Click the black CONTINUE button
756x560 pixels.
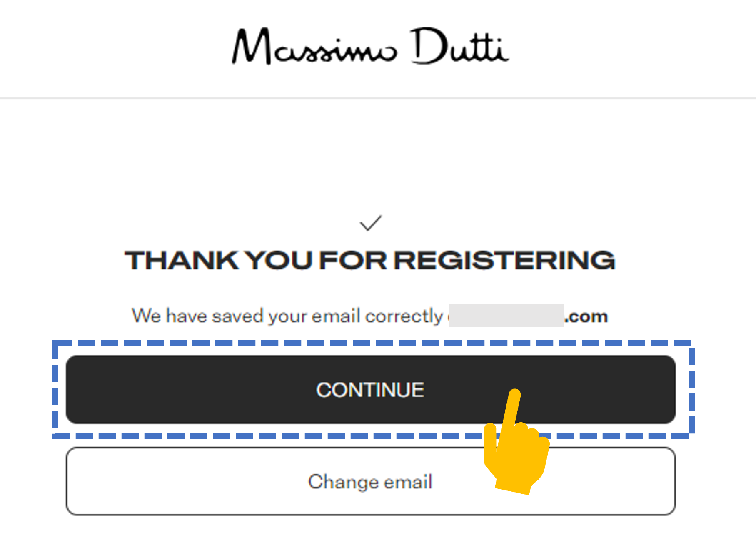(x=371, y=390)
